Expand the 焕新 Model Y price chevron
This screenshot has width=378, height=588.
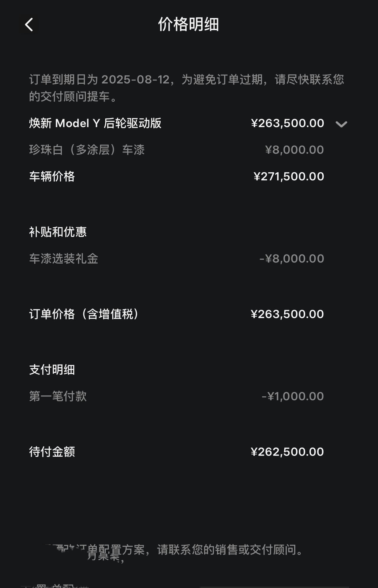pyautogui.click(x=341, y=124)
